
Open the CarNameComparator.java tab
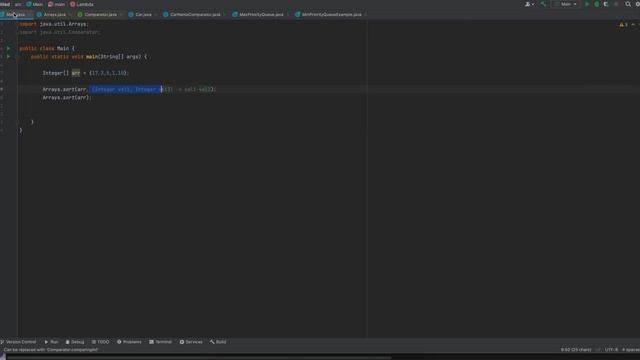click(195, 14)
